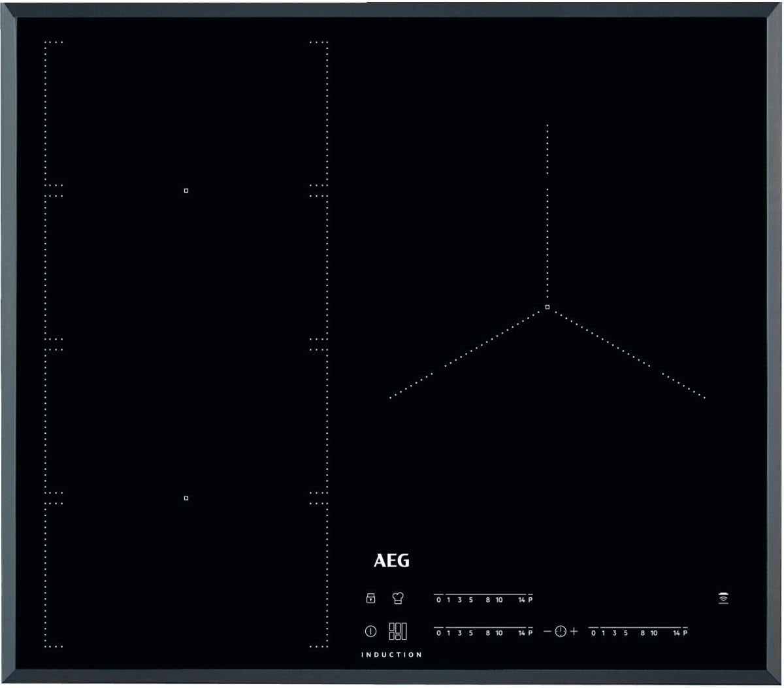784x688 pixels.
Task: Set lower-left slider to level 8
Action: (x=487, y=633)
